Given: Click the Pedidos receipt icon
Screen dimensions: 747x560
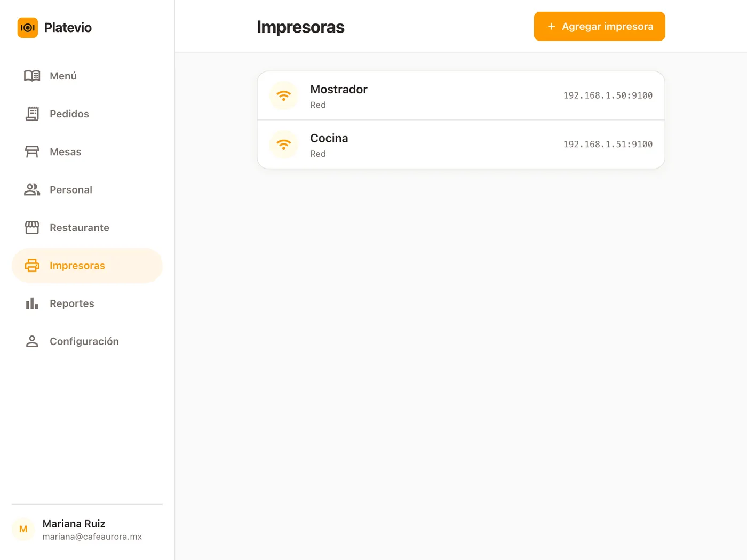Looking at the screenshot, I should (x=32, y=114).
